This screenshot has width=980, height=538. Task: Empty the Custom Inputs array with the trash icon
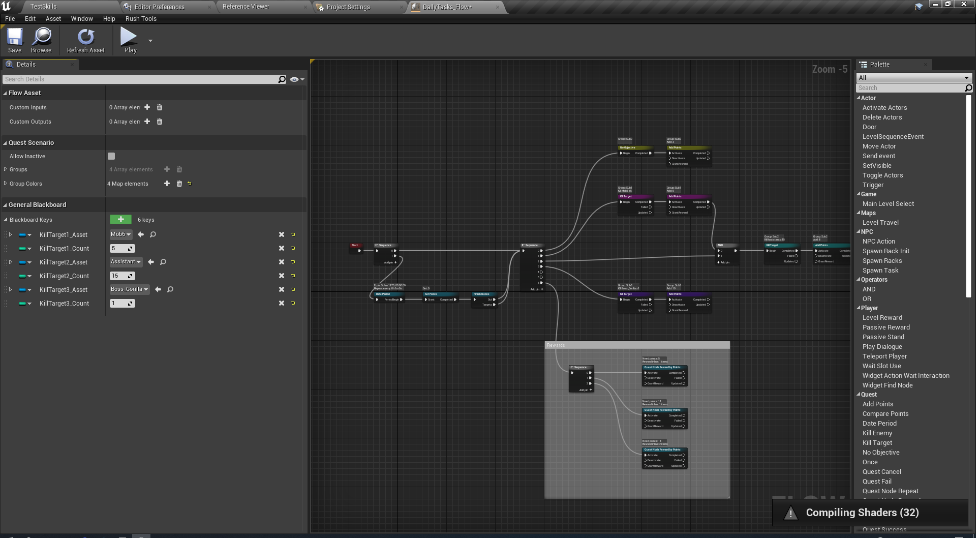pos(160,107)
